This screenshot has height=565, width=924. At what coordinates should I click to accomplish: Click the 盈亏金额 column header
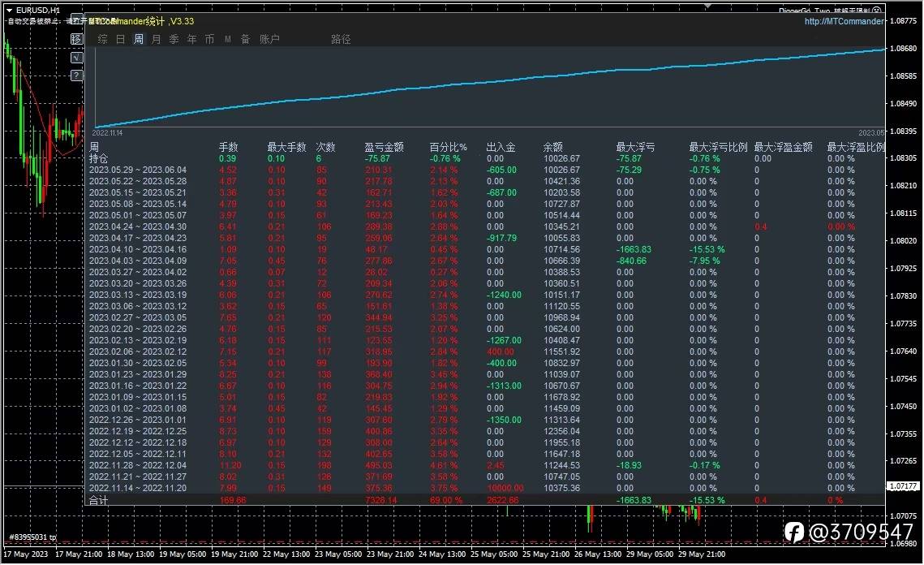tap(384, 147)
